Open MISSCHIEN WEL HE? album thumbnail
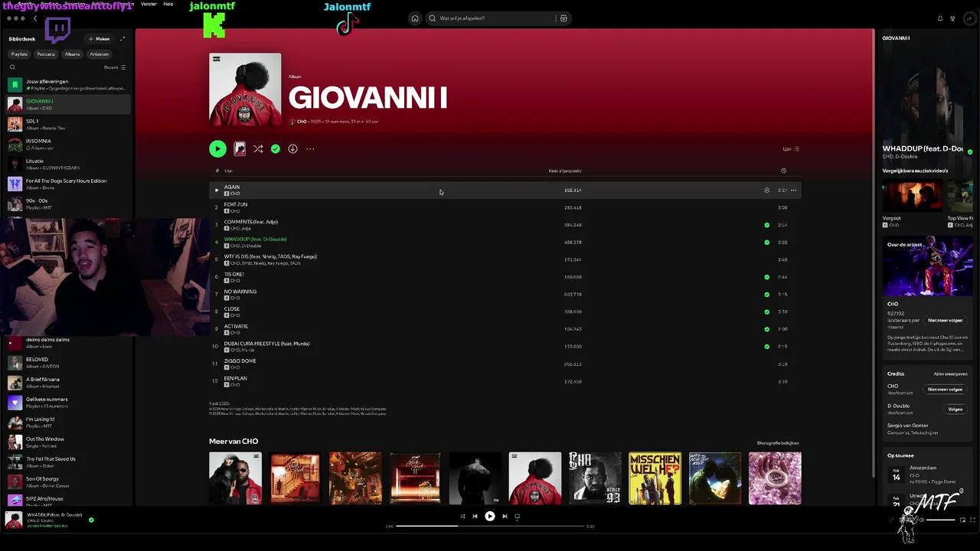Image resolution: width=980 pixels, height=551 pixels. pyautogui.click(x=655, y=478)
